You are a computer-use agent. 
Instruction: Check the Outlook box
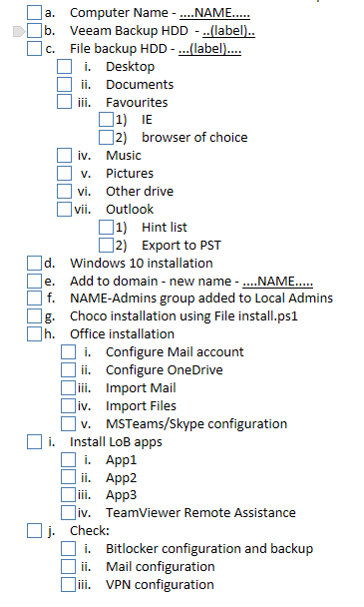(x=64, y=209)
